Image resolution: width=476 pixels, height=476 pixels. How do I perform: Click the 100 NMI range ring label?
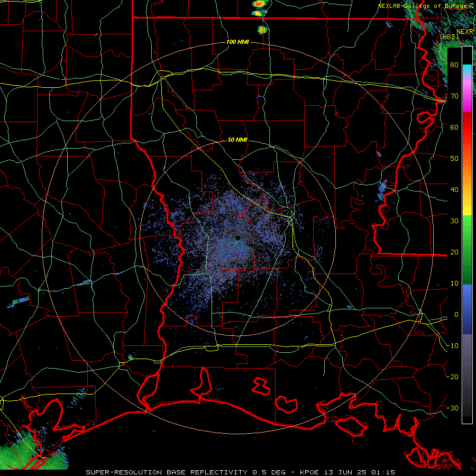tap(237, 42)
